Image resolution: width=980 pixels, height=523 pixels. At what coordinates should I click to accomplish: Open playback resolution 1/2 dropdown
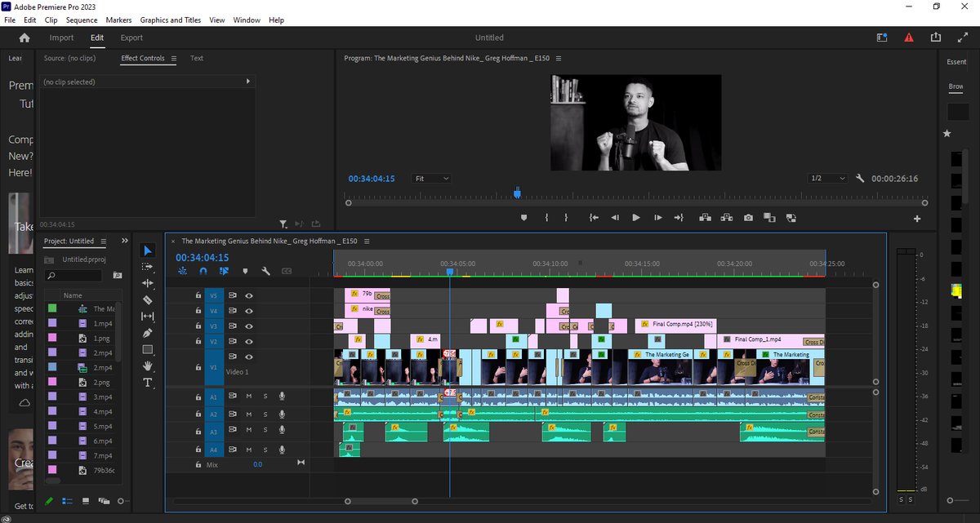pyautogui.click(x=827, y=178)
